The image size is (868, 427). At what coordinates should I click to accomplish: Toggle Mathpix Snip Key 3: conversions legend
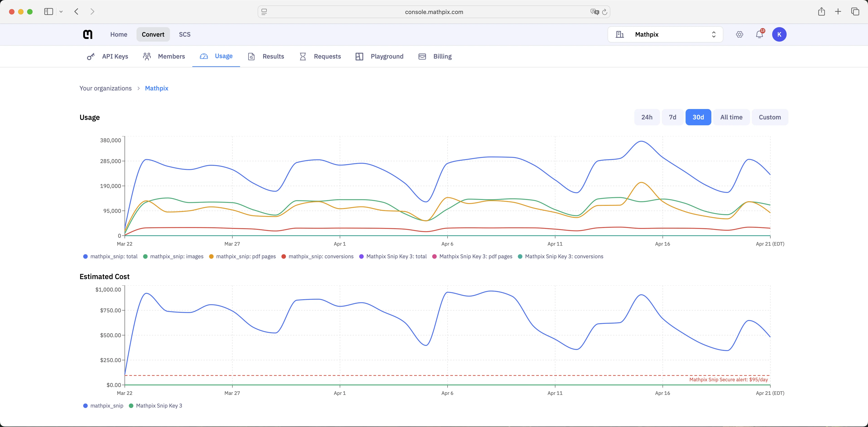pos(560,256)
